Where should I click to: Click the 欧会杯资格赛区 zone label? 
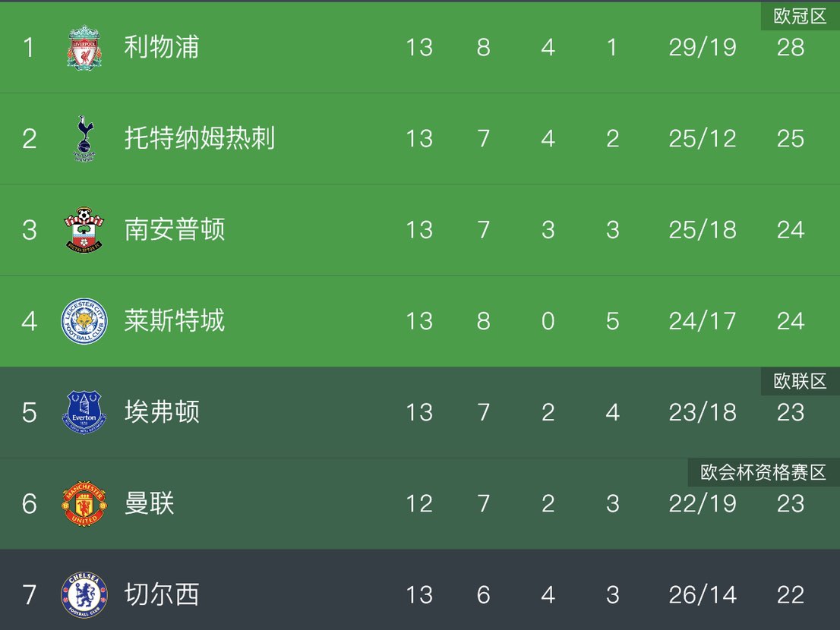pos(763,473)
